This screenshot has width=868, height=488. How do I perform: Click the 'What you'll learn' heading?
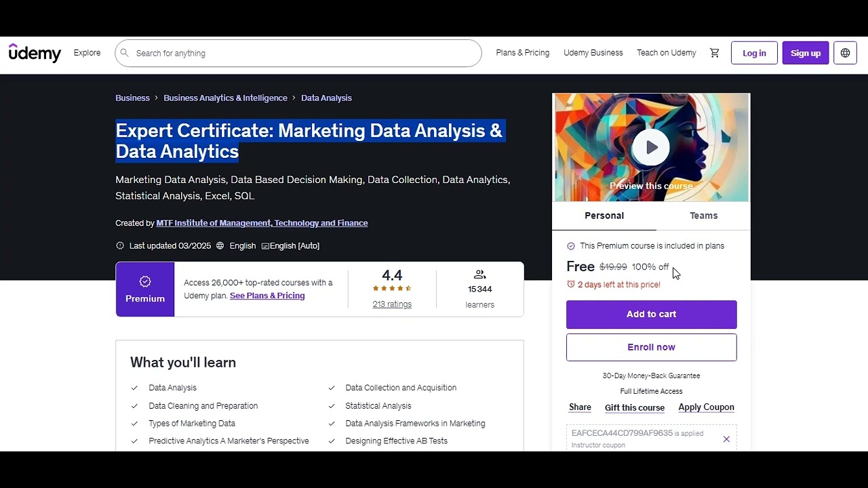[183, 363]
